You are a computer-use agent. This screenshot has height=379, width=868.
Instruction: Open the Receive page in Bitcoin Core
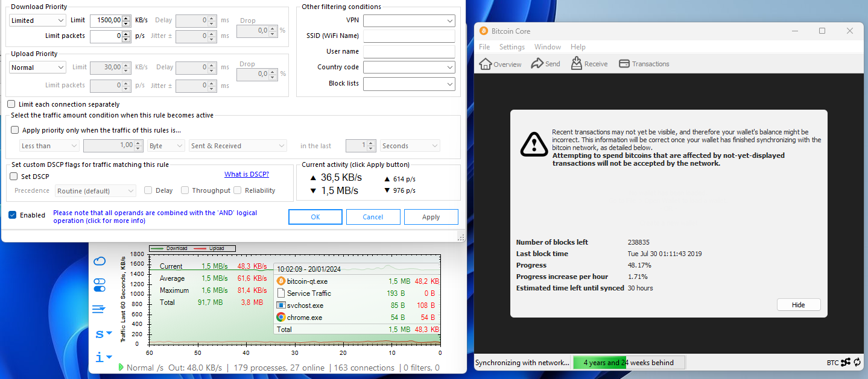589,63
